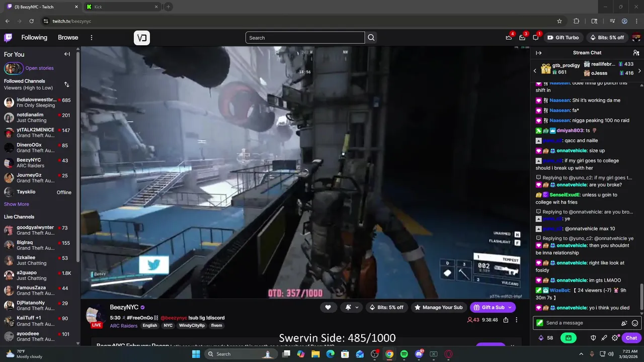The width and height of the screenshot is (644, 362).
Task: Open the Browse tab
Action: tap(68, 38)
